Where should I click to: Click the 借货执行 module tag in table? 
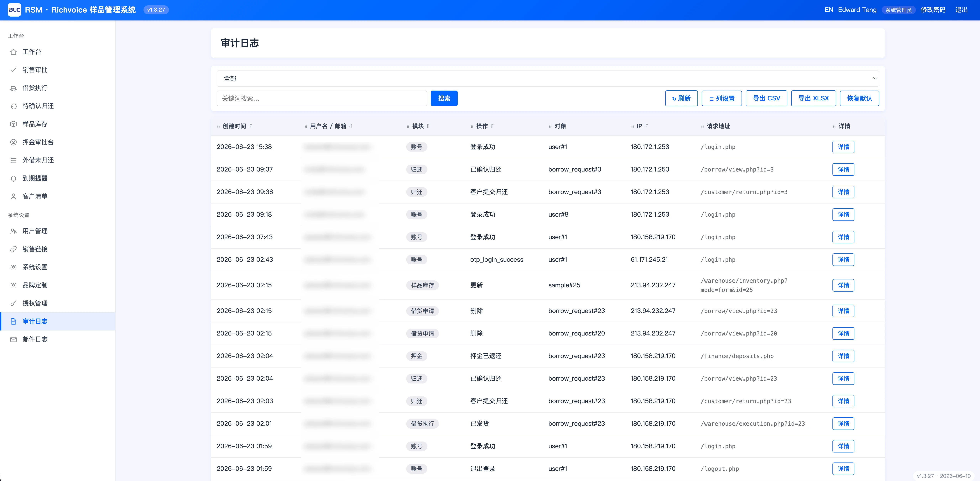pyautogui.click(x=422, y=424)
